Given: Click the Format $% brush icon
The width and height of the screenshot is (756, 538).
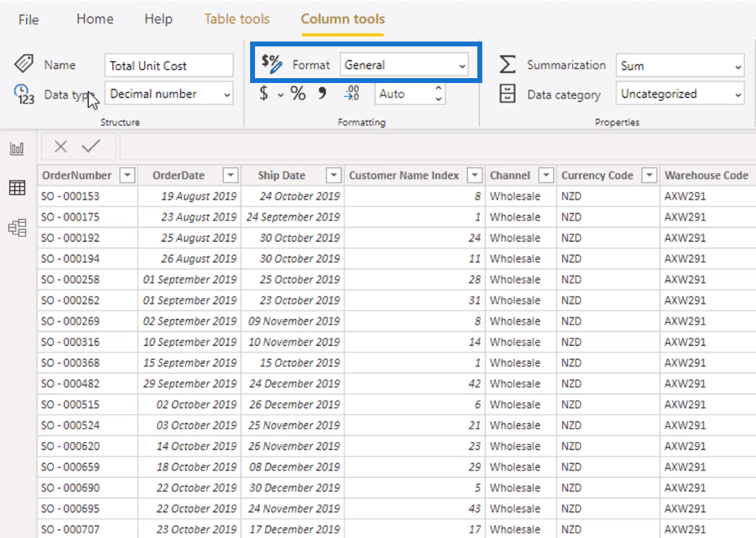Looking at the screenshot, I should tap(271, 64).
